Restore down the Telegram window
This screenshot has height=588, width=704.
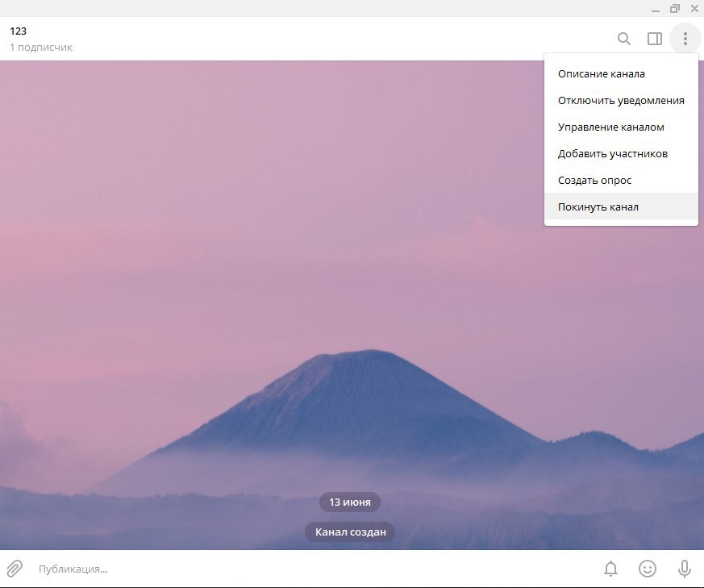pyautogui.click(x=675, y=9)
